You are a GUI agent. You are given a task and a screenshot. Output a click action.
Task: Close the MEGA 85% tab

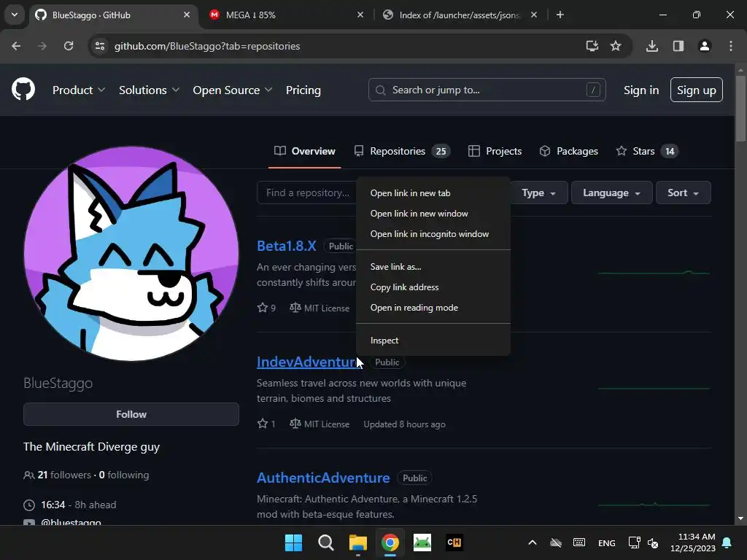click(x=360, y=15)
